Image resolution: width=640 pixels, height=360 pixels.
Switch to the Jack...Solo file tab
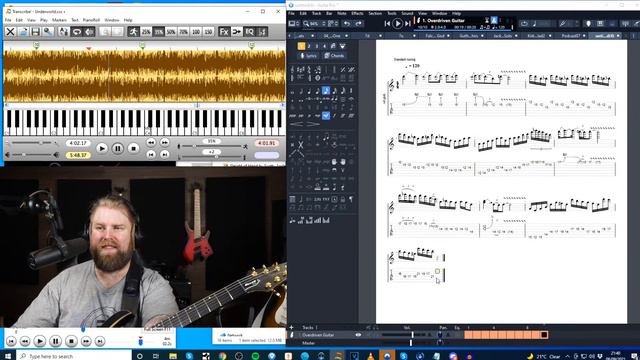click(502, 36)
